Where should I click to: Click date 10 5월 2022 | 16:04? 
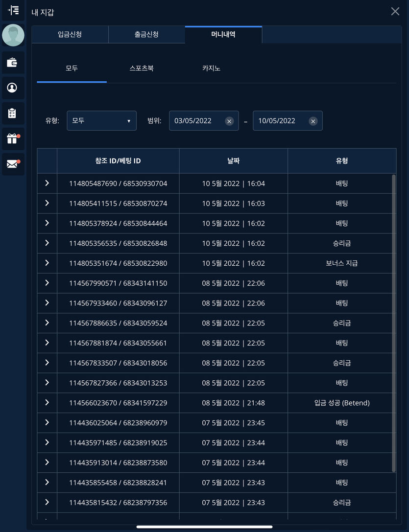pyautogui.click(x=233, y=184)
